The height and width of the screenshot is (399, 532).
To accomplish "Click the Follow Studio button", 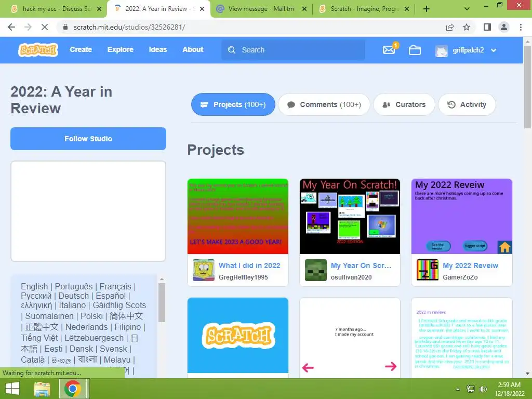I will coord(88,139).
